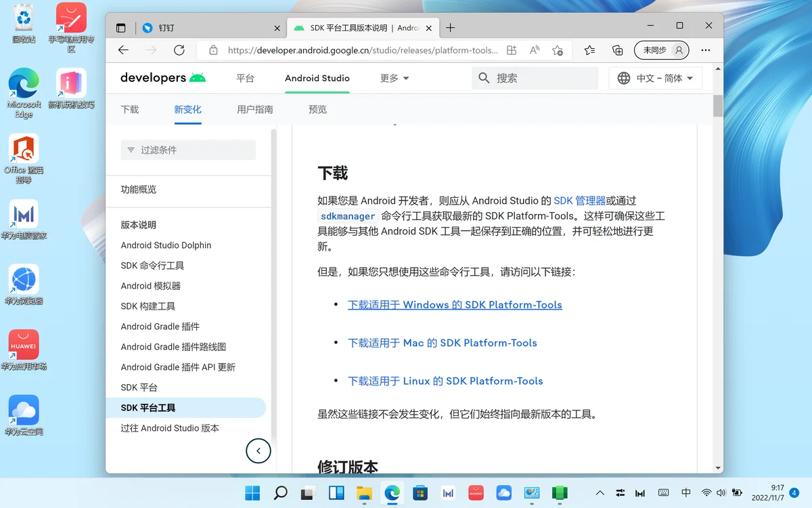The width and height of the screenshot is (812, 508).
Task: Add this page to favorites
Action: coord(558,50)
